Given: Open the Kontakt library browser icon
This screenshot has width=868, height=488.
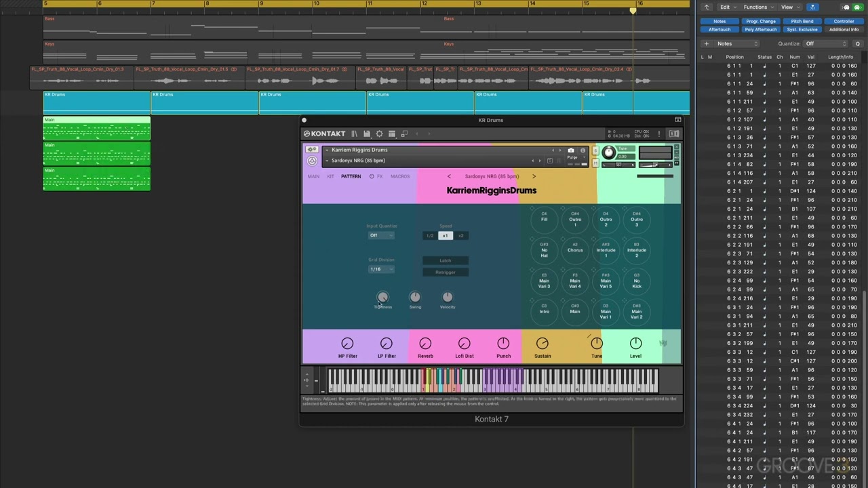Looking at the screenshot, I should [354, 134].
